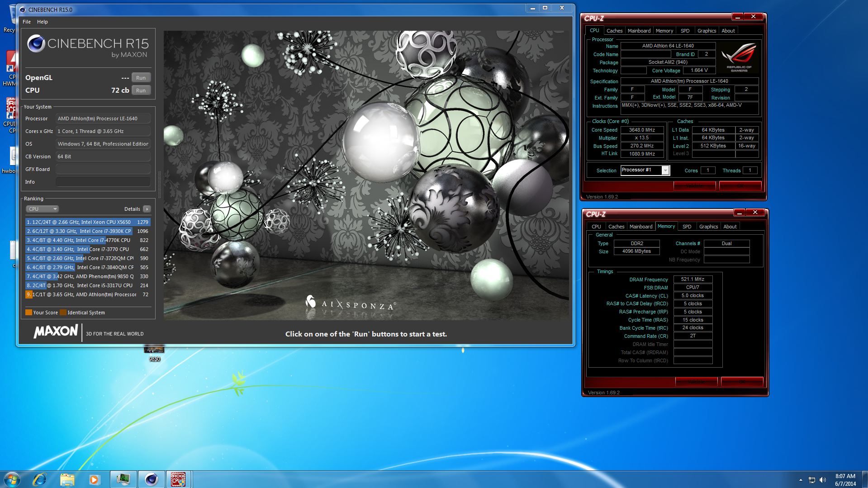Click the Republic of Gamers logo in CPU-Z
Image resolution: width=868 pixels, height=488 pixels.
pyautogui.click(x=739, y=58)
